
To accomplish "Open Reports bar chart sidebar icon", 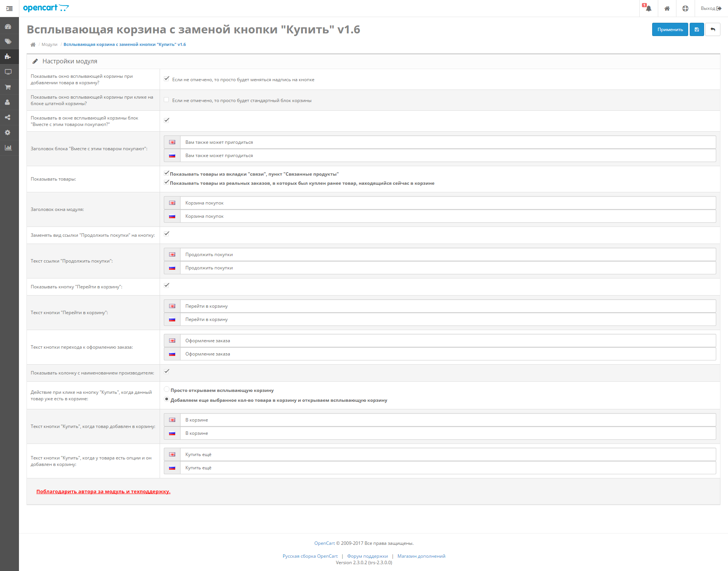I will click(x=8, y=148).
